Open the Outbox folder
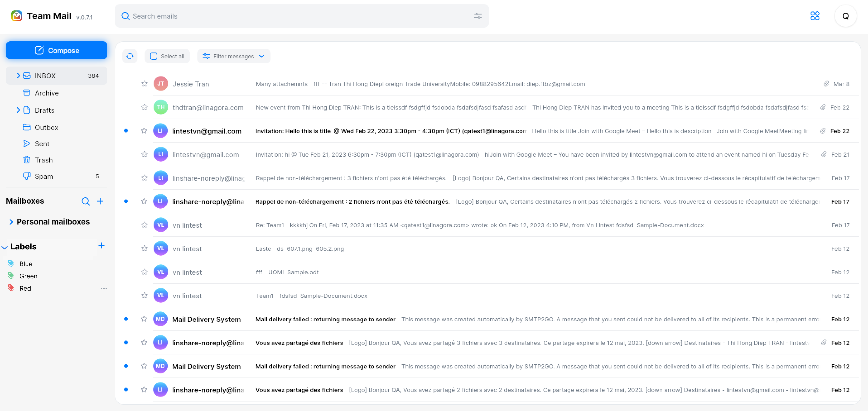 coord(57,127)
